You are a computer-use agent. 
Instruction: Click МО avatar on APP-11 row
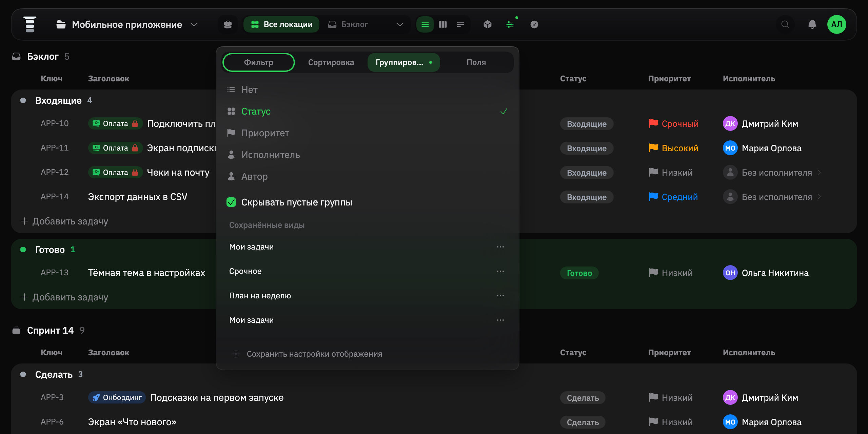[x=730, y=148]
